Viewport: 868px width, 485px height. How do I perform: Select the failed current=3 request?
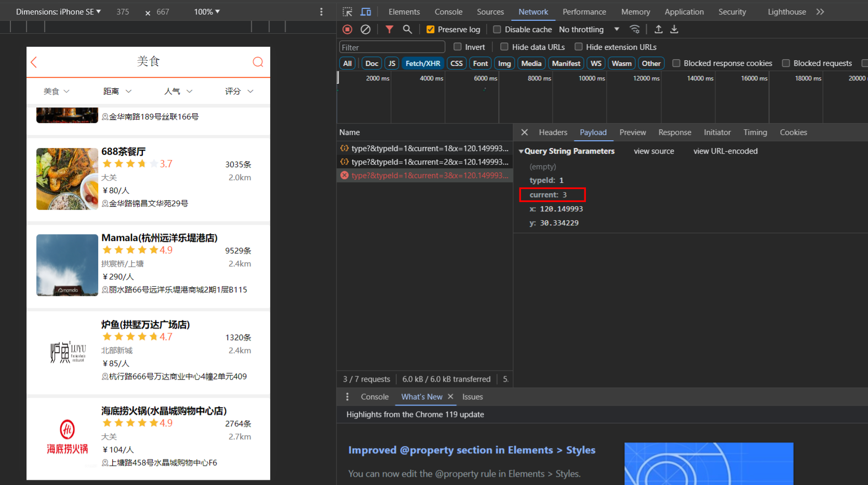click(424, 176)
